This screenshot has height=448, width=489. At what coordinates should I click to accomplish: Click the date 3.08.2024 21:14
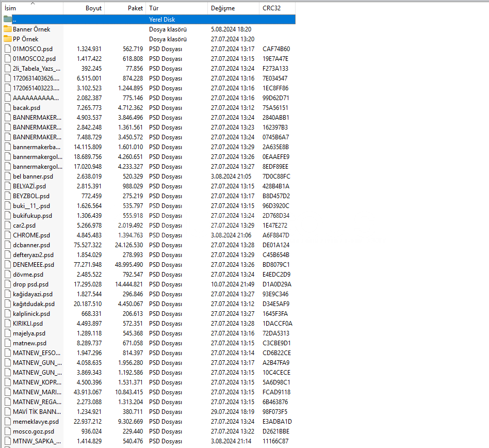coord(231,441)
